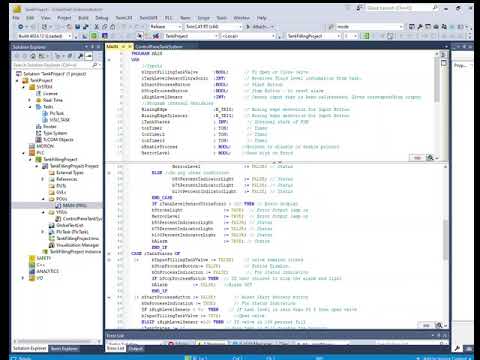Select External Types folder in tree

(x=70, y=173)
